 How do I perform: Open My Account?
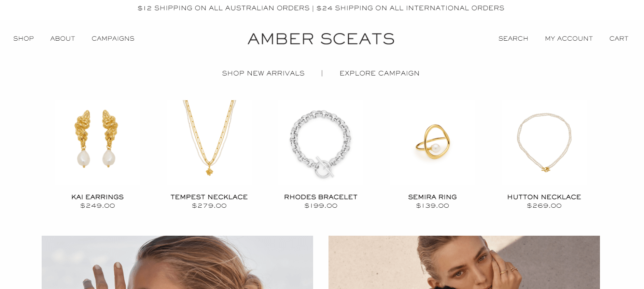click(x=569, y=39)
